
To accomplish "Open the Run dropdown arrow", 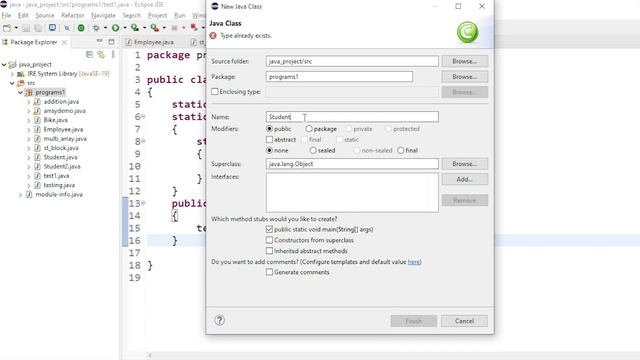I will pyautogui.click(x=125, y=28).
